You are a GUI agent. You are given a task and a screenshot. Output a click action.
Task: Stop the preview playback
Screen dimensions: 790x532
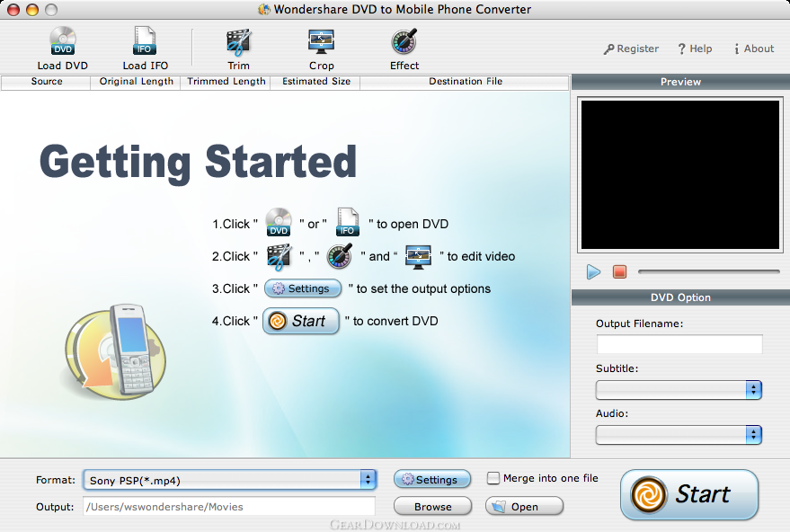click(x=620, y=272)
